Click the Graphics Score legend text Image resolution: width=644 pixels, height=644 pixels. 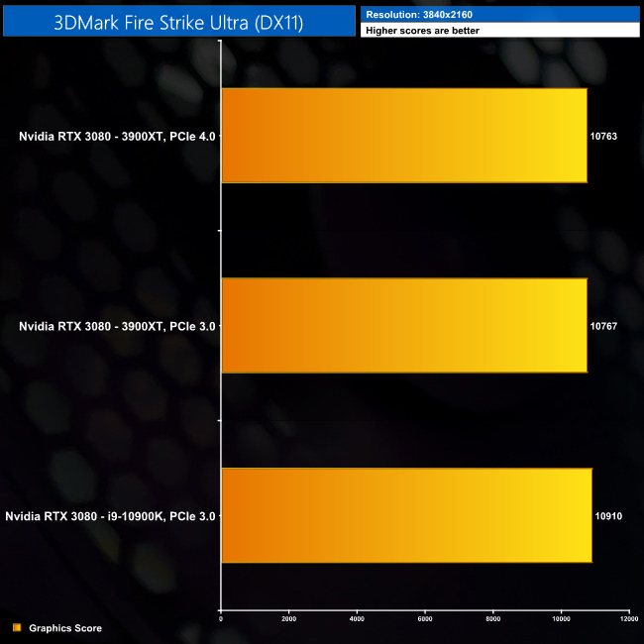(x=65, y=628)
